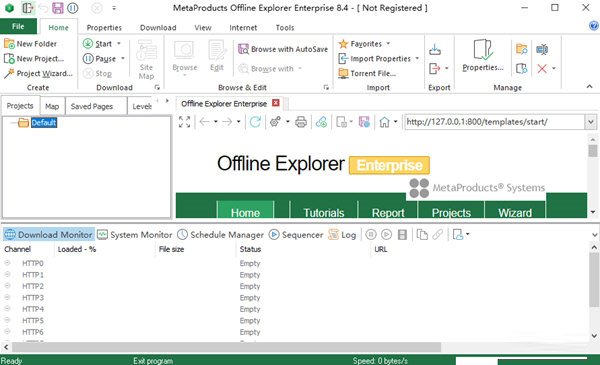This screenshot has height=365, width=600.
Task: Open the Quick Access Toolbar customize dropdown
Action: click(x=114, y=8)
